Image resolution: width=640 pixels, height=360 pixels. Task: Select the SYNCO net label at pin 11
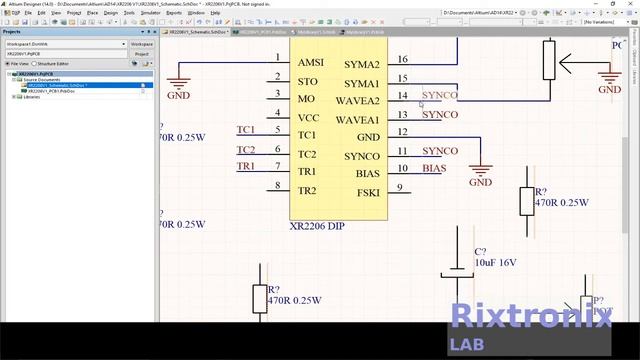coord(440,151)
